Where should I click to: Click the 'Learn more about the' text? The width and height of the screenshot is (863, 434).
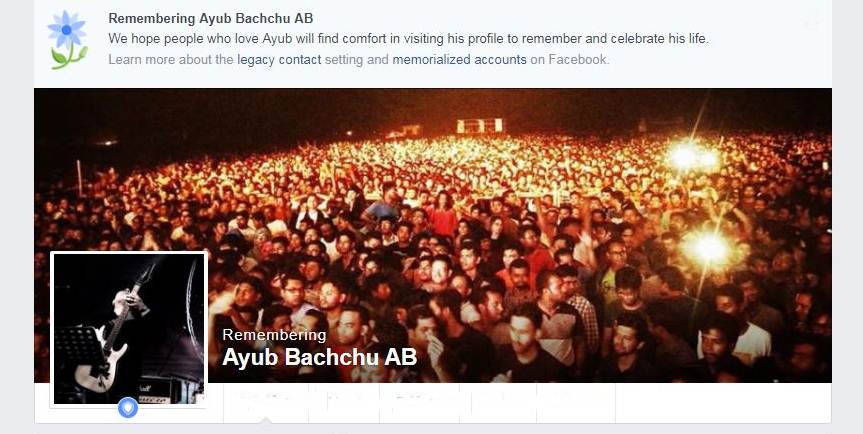(171, 59)
